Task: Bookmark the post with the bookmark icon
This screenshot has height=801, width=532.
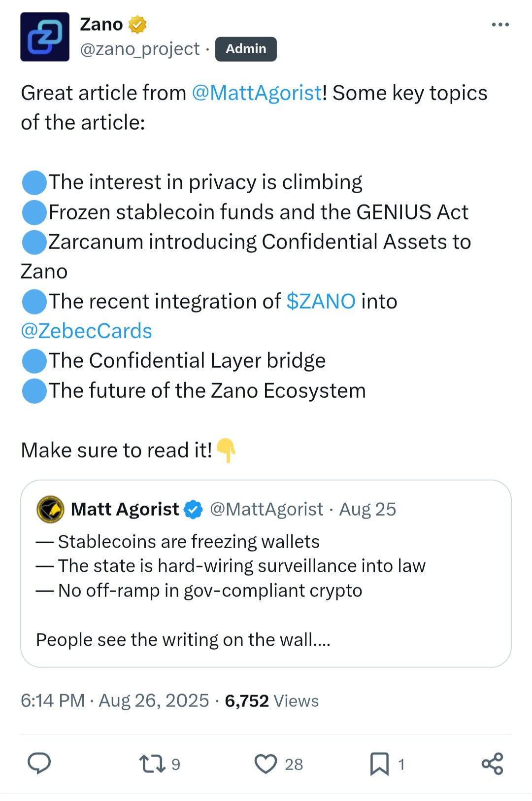Action: 387,764
